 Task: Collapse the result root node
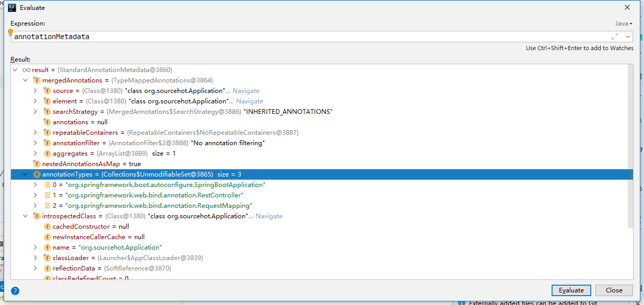point(16,70)
